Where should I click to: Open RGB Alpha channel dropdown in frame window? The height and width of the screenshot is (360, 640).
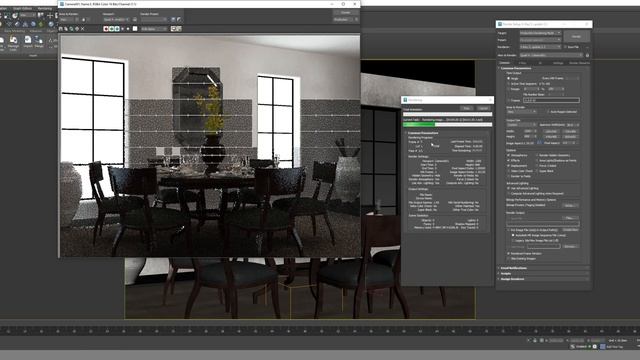tap(154, 29)
